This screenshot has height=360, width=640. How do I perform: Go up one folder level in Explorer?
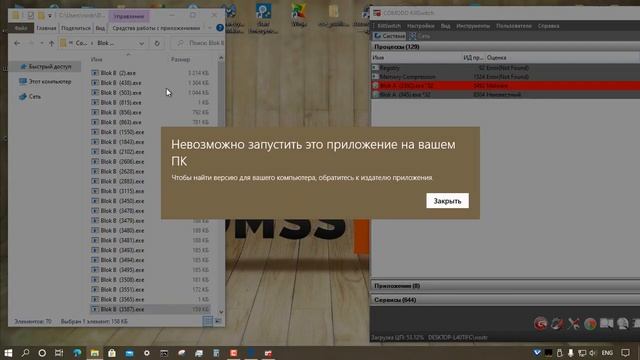[51, 43]
